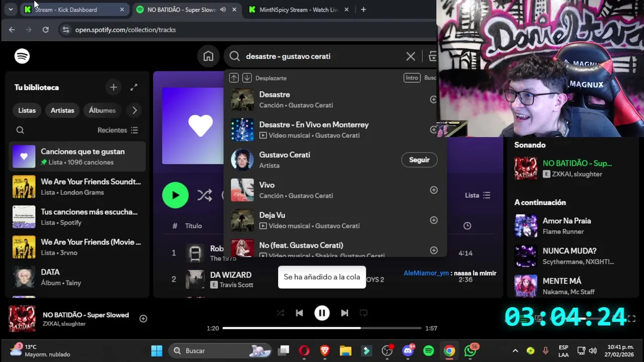Add Vivo song to liked songs
This screenshot has width=644, height=362.
pos(434,190)
